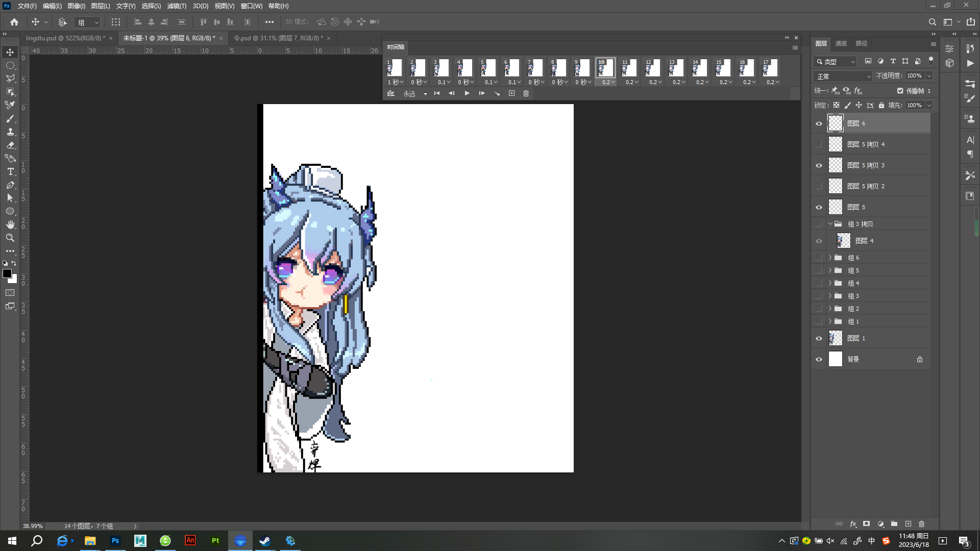Hide the 背景 layer
The width and height of the screenshot is (980, 551).
coord(819,359)
